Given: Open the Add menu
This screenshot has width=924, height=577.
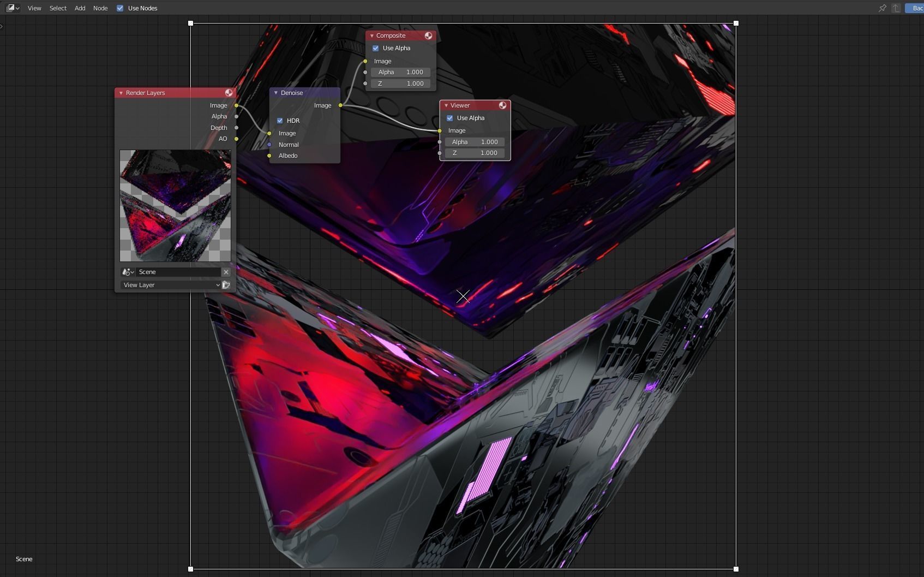Looking at the screenshot, I should (79, 8).
